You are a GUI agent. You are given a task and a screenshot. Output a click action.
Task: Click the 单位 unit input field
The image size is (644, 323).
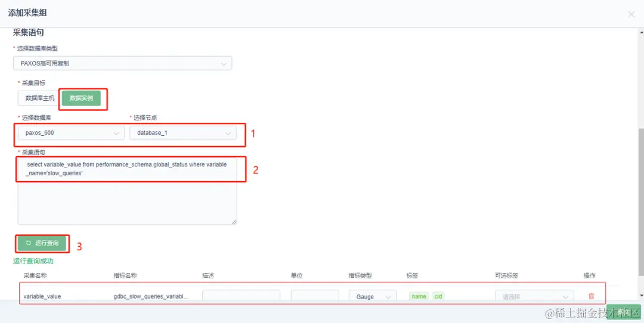pyautogui.click(x=315, y=296)
